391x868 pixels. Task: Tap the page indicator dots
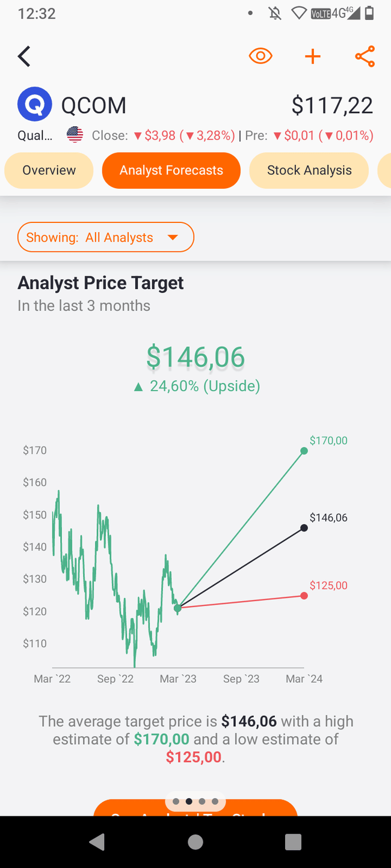click(x=195, y=801)
